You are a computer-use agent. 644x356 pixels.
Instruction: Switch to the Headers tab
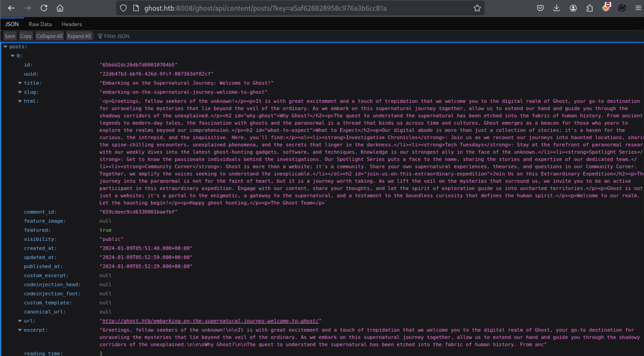(71, 24)
